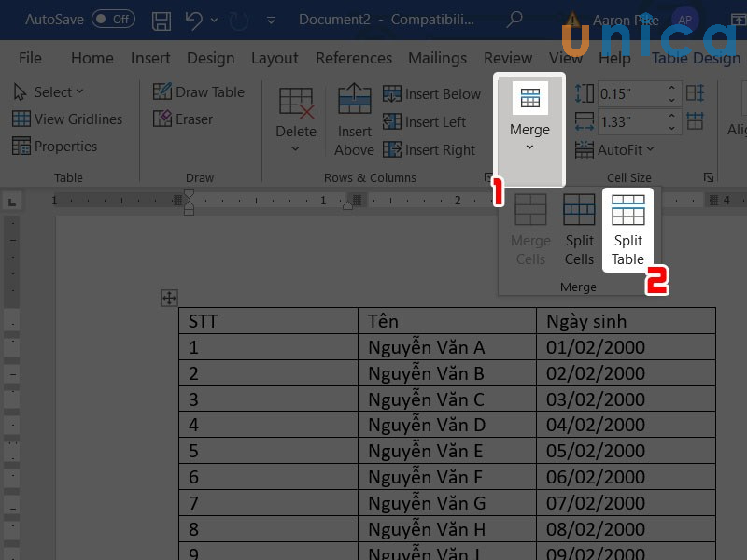747x560 pixels.
Task: Increase row height with up stepper
Action: 671,88
